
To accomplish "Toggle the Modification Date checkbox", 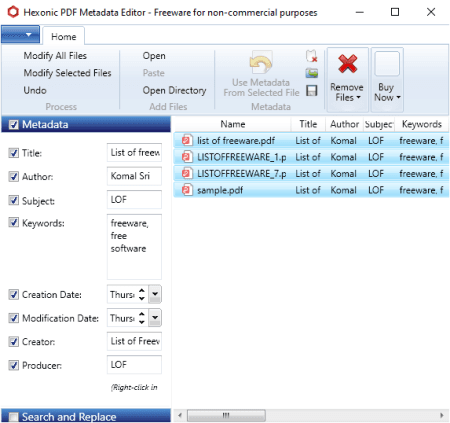I will click(x=13, y=318).
